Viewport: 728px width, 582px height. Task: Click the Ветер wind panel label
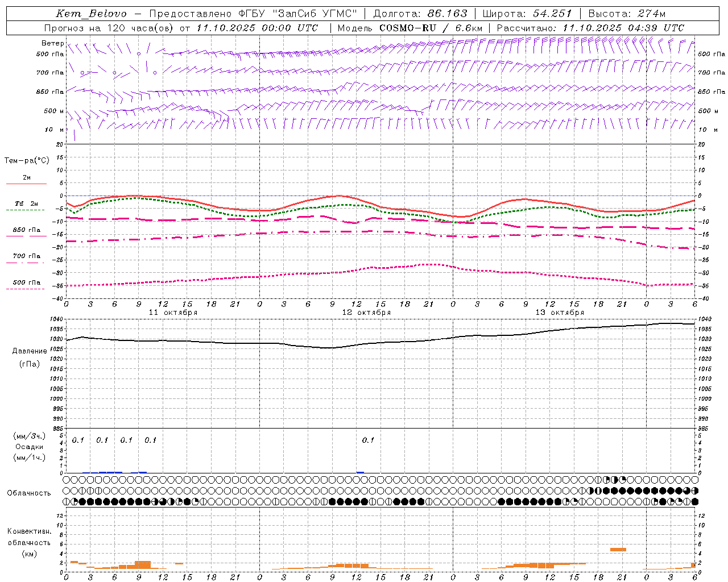coord(52,43)
